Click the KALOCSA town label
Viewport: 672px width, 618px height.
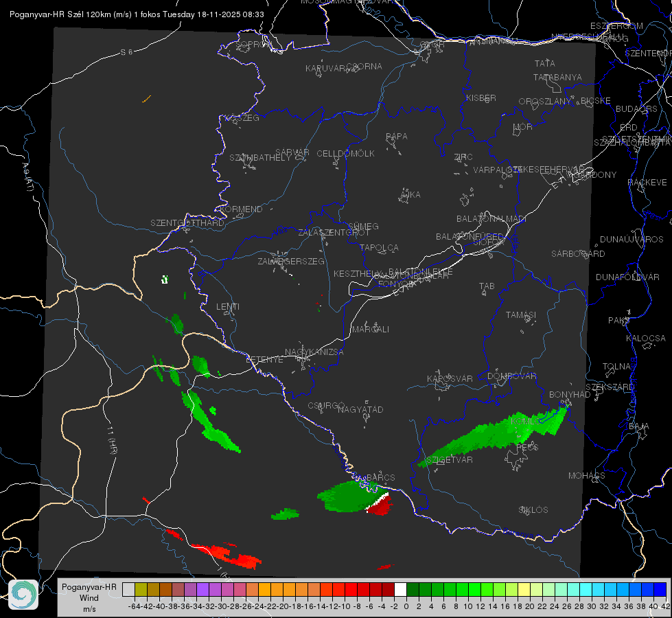click(645, 339)
